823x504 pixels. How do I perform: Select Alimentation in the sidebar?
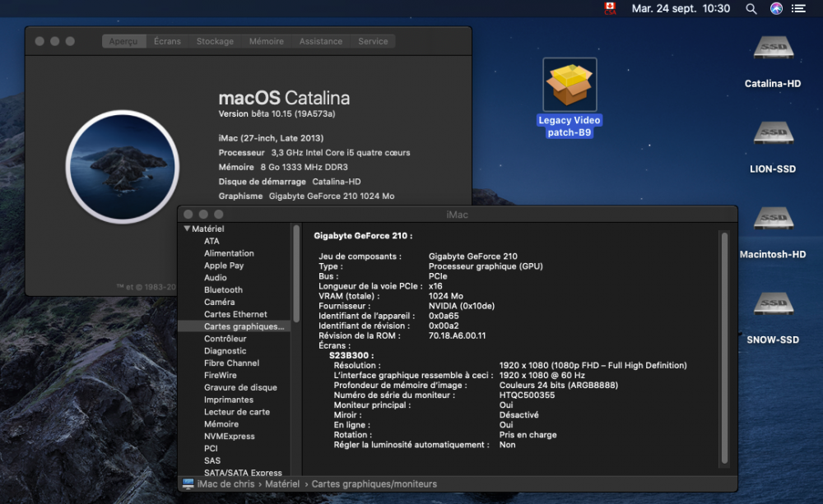pyautogui.click(x=229, y=253)
